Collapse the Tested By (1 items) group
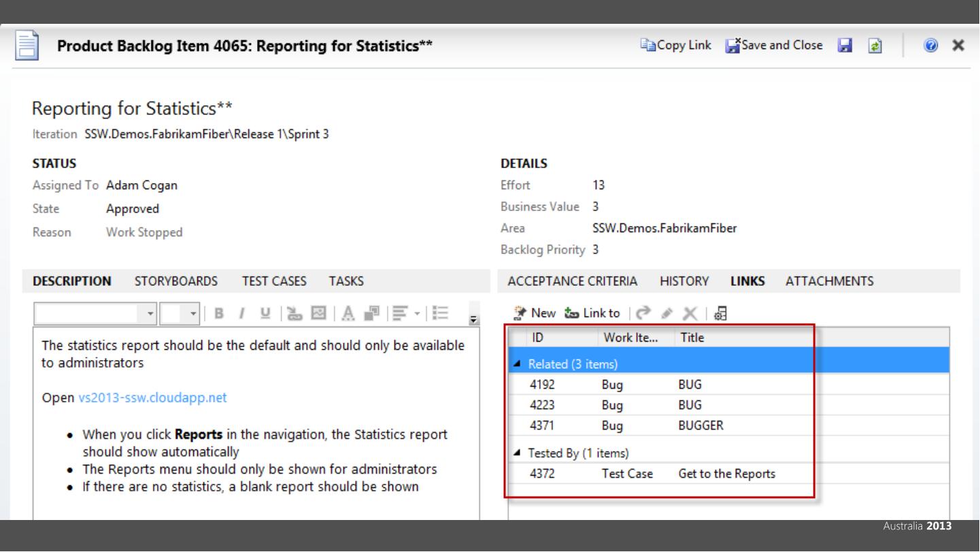The width and height of the screenshot is (980, 552). [518, 453]
